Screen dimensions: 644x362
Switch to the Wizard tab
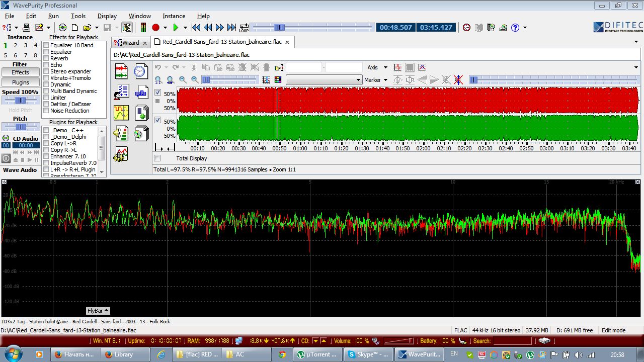click(x=131, y=43)
